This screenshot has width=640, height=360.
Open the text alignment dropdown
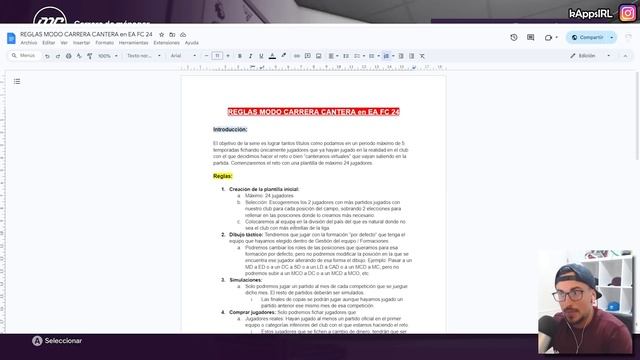click(x=333, y=56)
